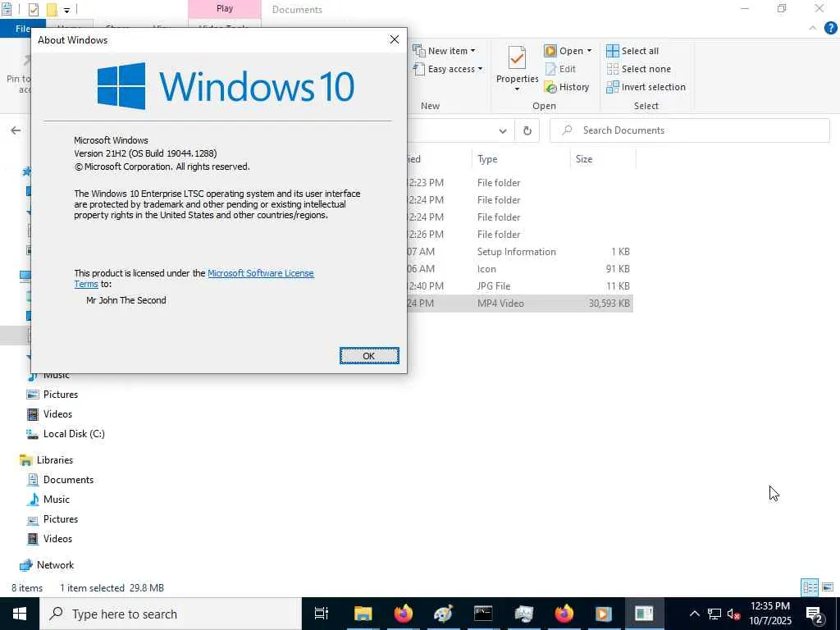The image size is (840, 630).
Task: Close the About Windows dialog
Action: 395,39
